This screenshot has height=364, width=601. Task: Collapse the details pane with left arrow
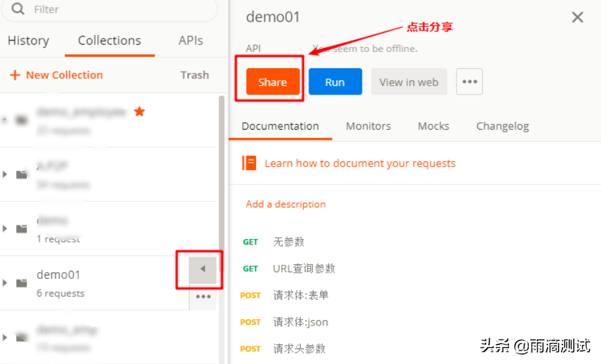pos(203,269)
